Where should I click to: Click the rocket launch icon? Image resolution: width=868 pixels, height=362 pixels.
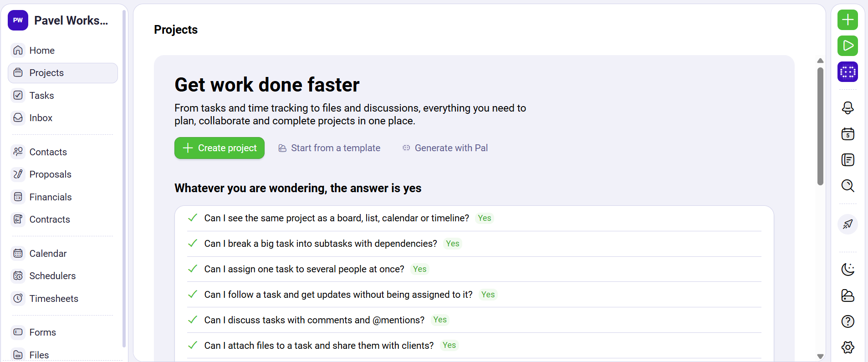point(848,224)
